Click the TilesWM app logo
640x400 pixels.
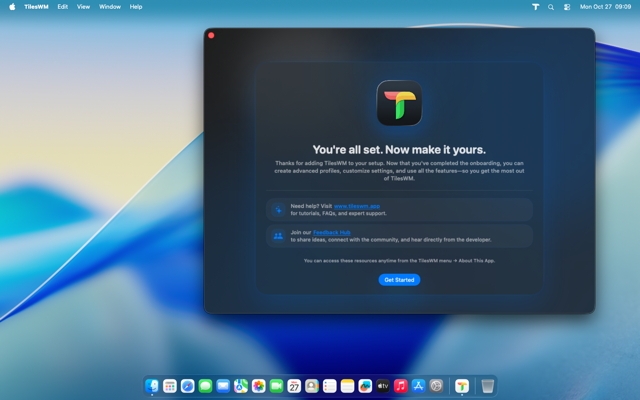coord(399,104)
